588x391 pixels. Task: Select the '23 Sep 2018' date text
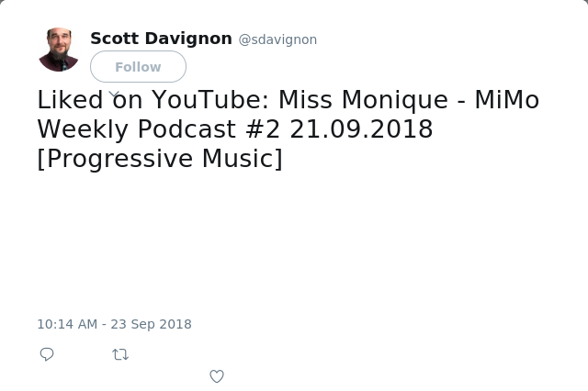151,324
